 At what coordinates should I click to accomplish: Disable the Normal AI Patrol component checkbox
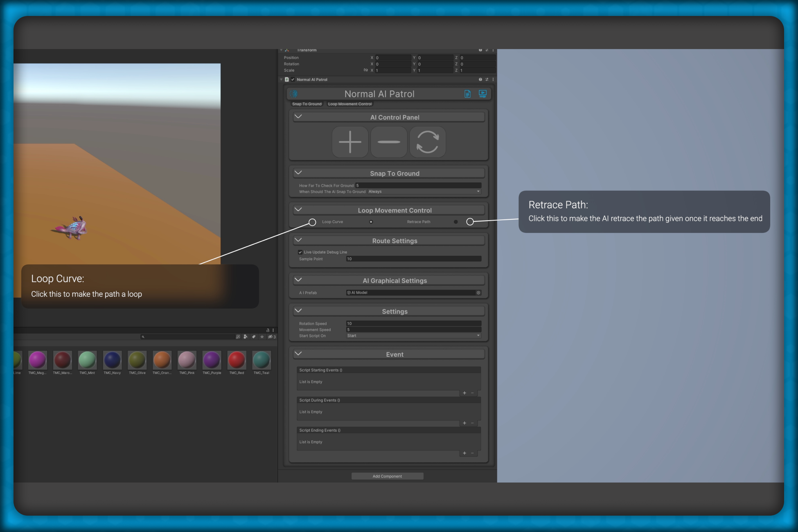[293, 79]
